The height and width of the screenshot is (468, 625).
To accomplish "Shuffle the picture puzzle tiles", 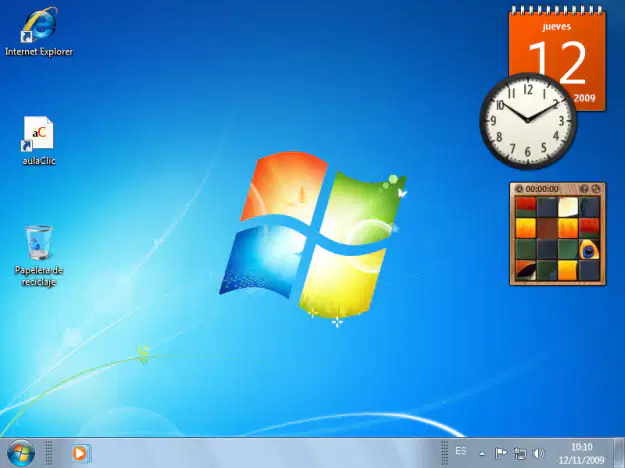I will [x=595, y=189].
